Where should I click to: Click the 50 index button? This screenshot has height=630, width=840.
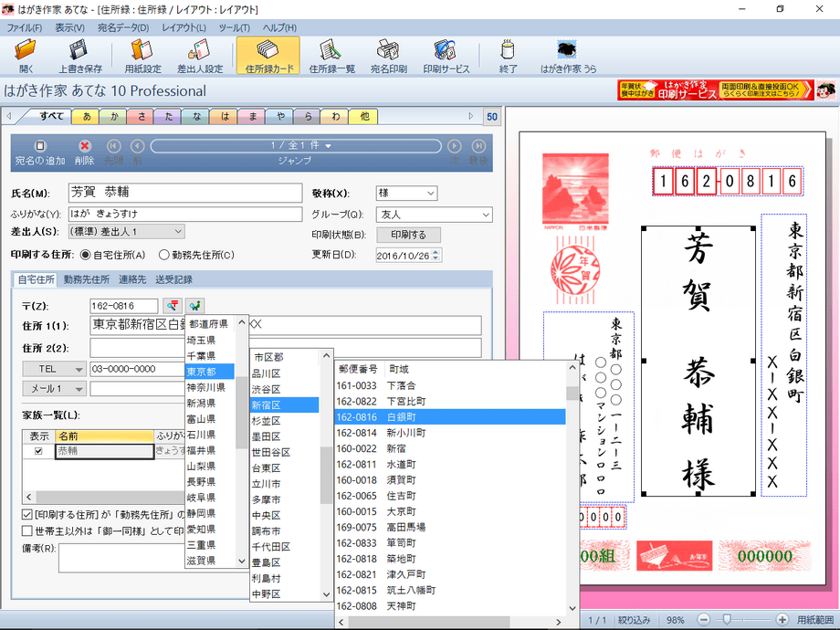click(492, 116)
